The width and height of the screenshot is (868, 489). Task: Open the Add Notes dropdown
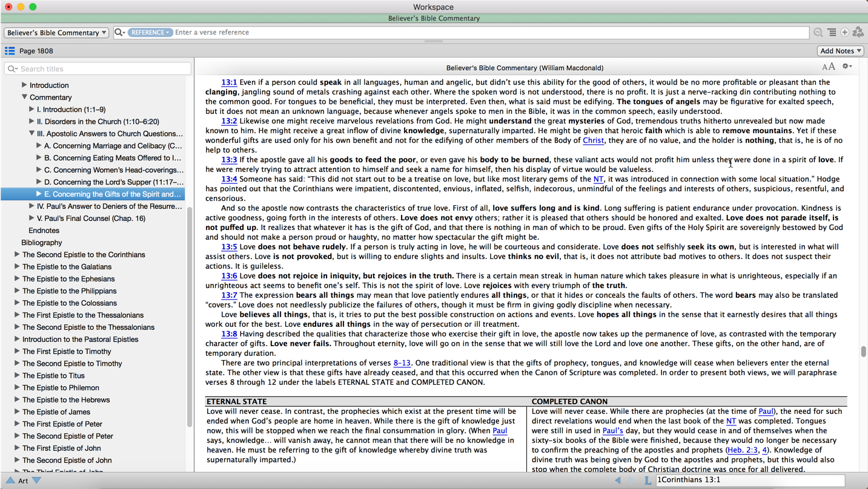841,51
